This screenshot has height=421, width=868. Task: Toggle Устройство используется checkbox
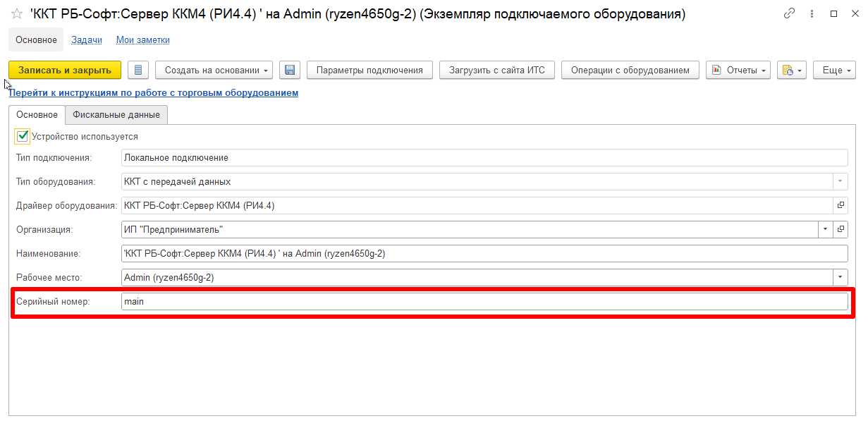tap(23, 136)
